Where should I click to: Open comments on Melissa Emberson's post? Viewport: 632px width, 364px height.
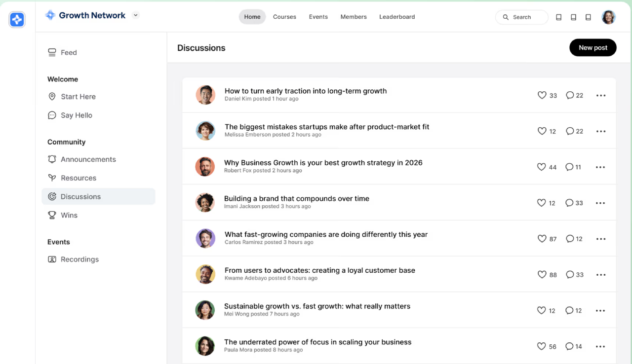point(569,131)
